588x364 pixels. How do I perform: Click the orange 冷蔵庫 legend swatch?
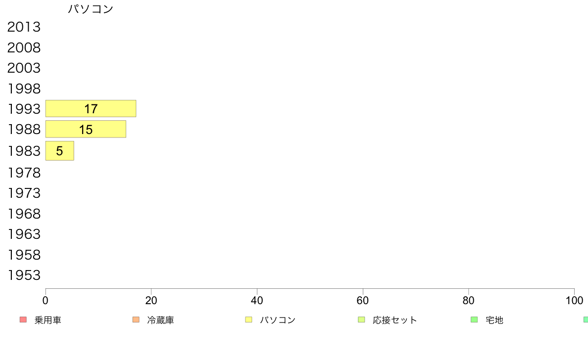pos(136,320)
